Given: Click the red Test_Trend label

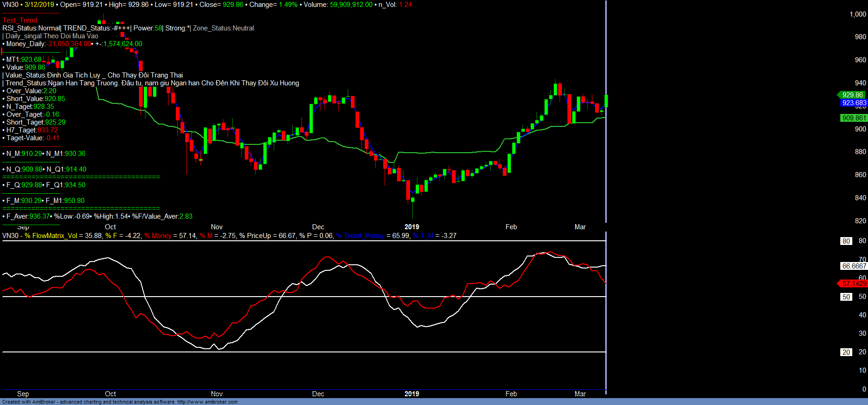Looking at the screenshot, I should 20,20.
